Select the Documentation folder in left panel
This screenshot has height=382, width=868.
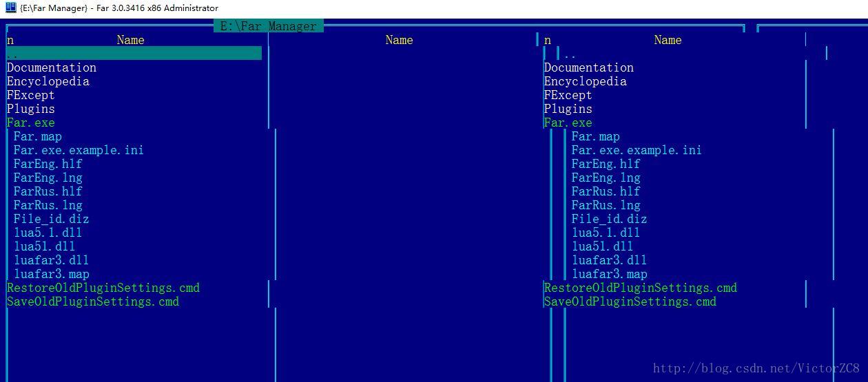click(52, 67)
